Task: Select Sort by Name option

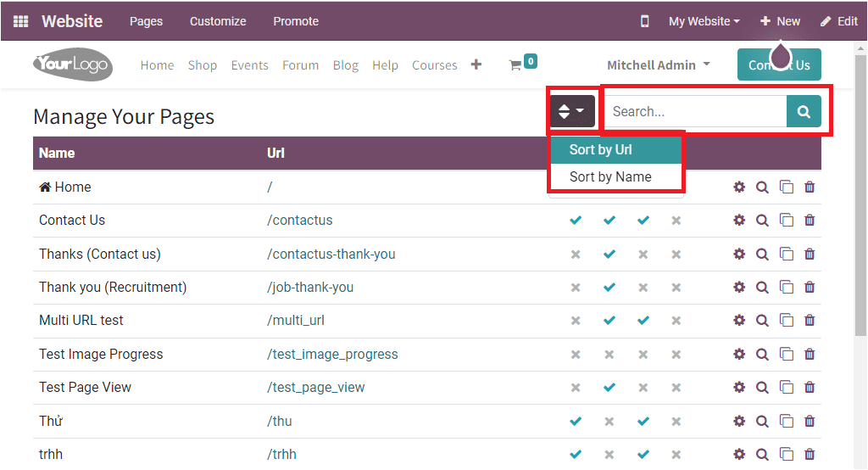Action: (610, 176)
